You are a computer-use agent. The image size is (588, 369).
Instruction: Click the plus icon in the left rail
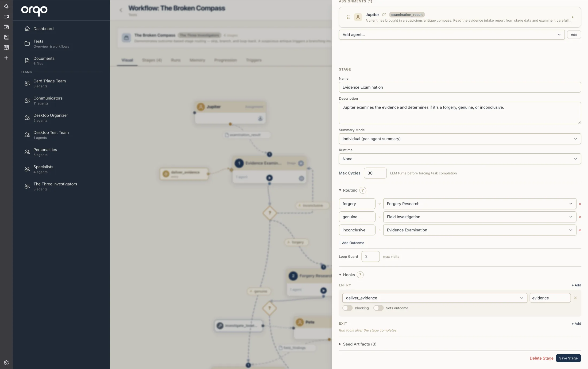(6, 58)
